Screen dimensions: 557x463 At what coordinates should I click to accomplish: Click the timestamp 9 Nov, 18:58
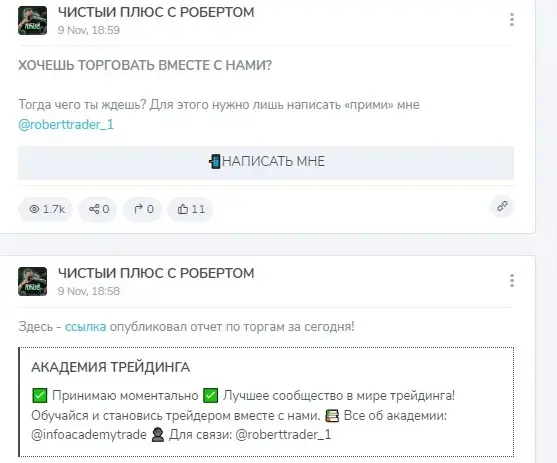point(89,291)
